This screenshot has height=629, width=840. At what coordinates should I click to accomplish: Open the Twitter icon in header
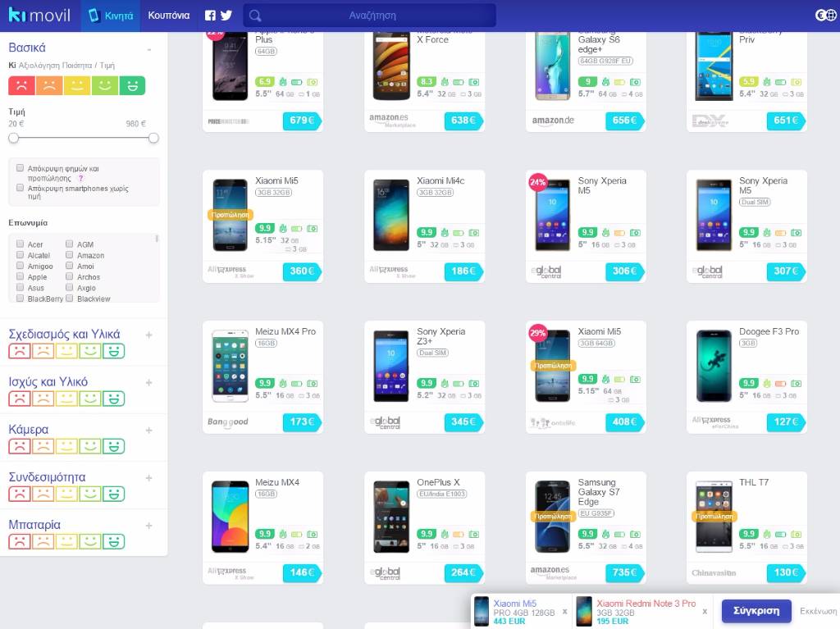pos(226,16)
